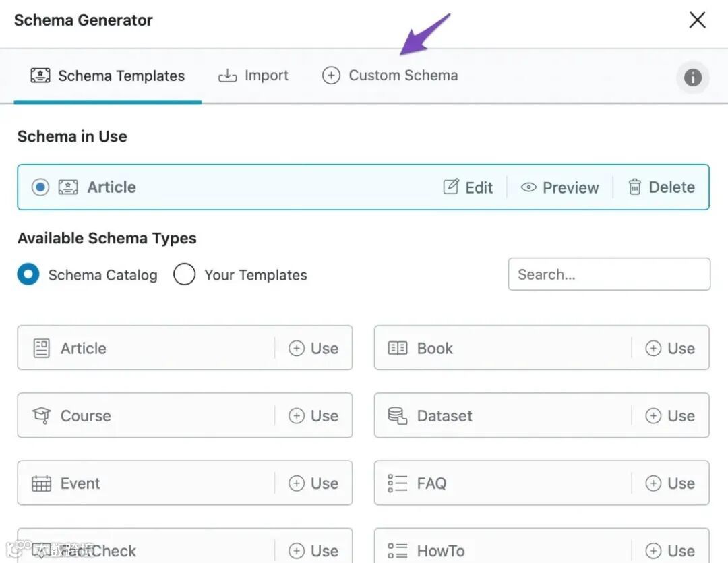Click the Edit pencil icon for Article schema
The width and height of the screenshot is (728, 563).
coord(450,187)
